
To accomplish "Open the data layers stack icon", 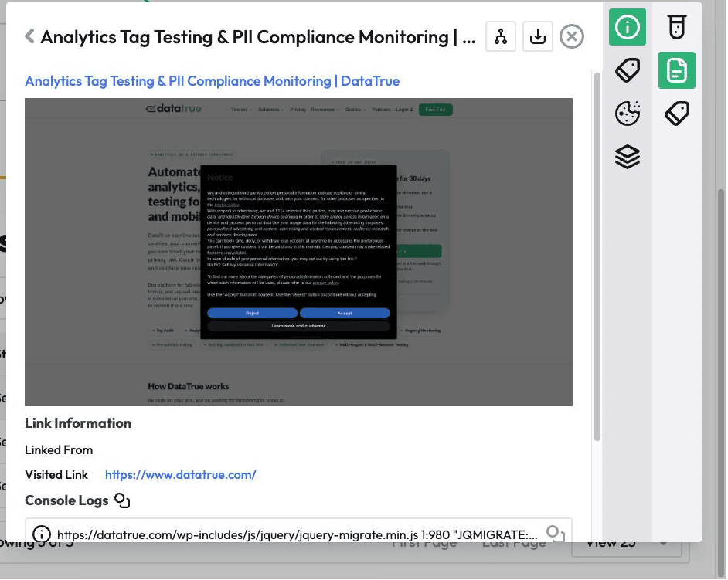I will (x=628, y=157).
